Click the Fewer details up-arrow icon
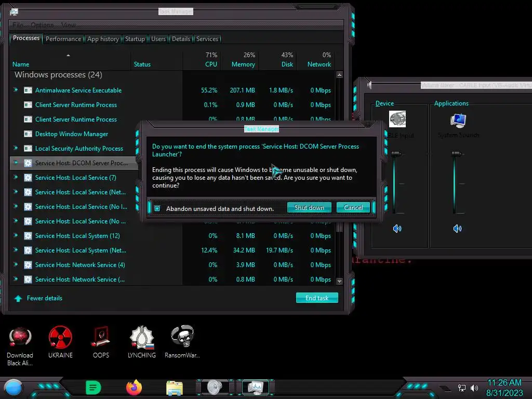The image size is (532, 399). click(18, 298)
